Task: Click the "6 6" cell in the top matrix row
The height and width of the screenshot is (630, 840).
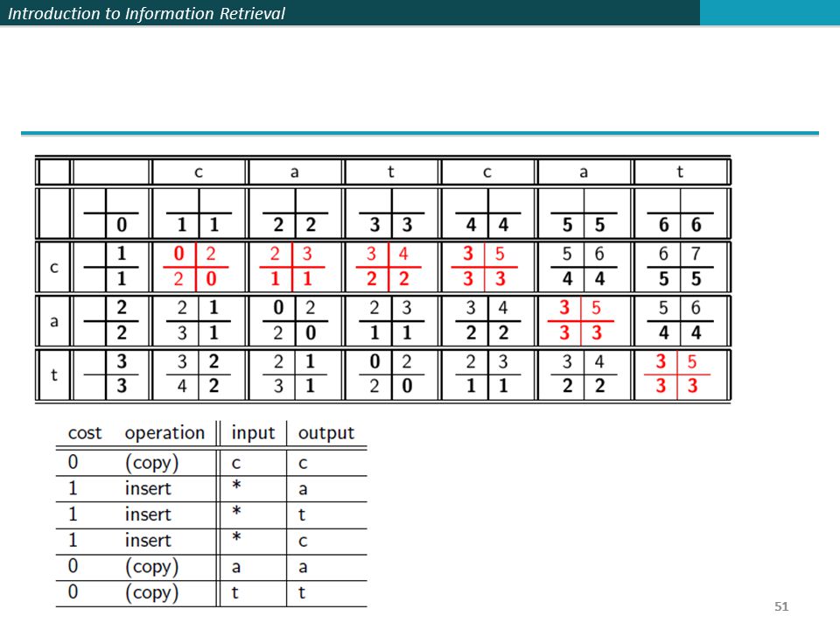Action: pyautogui.click(x=681, y=213)
